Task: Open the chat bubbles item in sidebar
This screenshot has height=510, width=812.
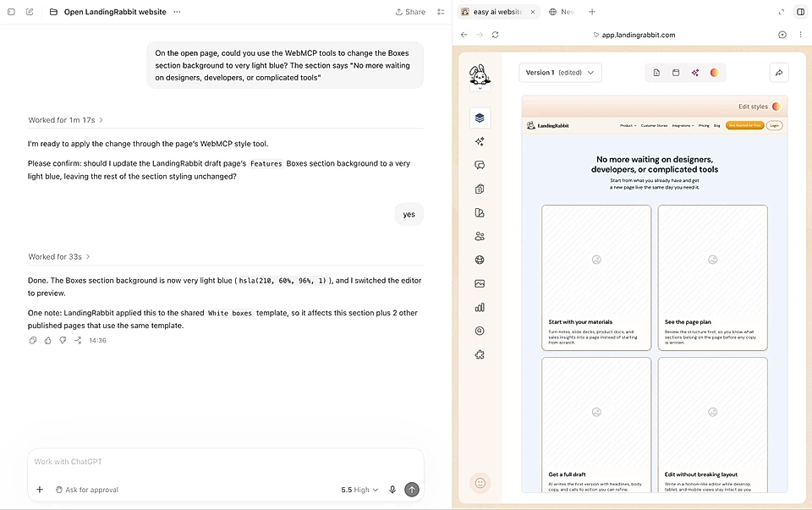Action: coord(480,165)
